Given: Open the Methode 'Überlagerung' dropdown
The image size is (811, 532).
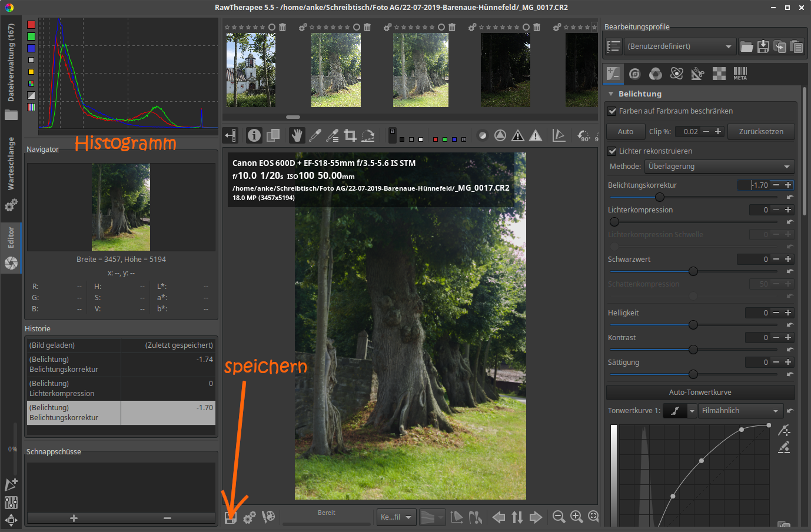Looking at the screenshot, I should tap(719, 167).
